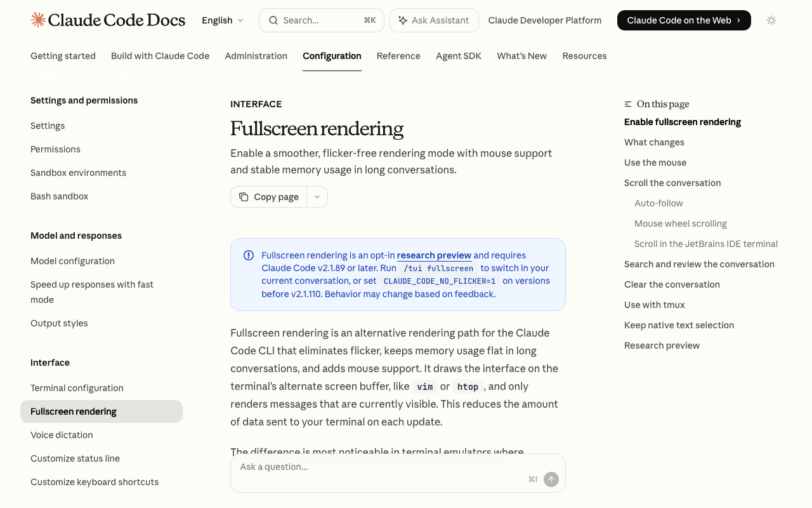Click the On this page list icon
The image size is (812, 508).
point(628,104)
